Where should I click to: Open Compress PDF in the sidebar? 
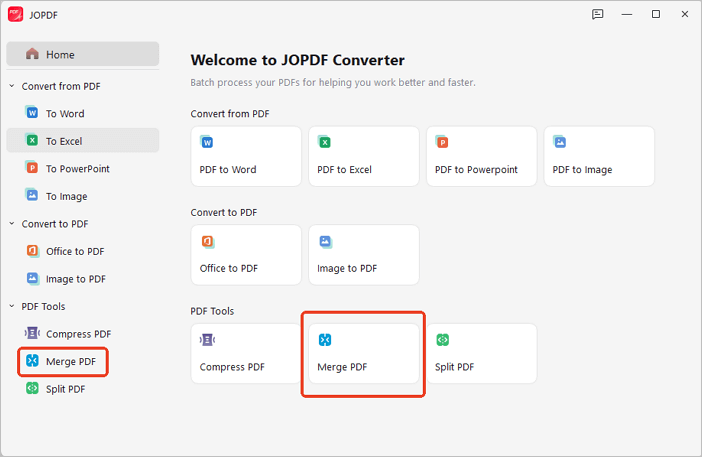pos(83,334)
